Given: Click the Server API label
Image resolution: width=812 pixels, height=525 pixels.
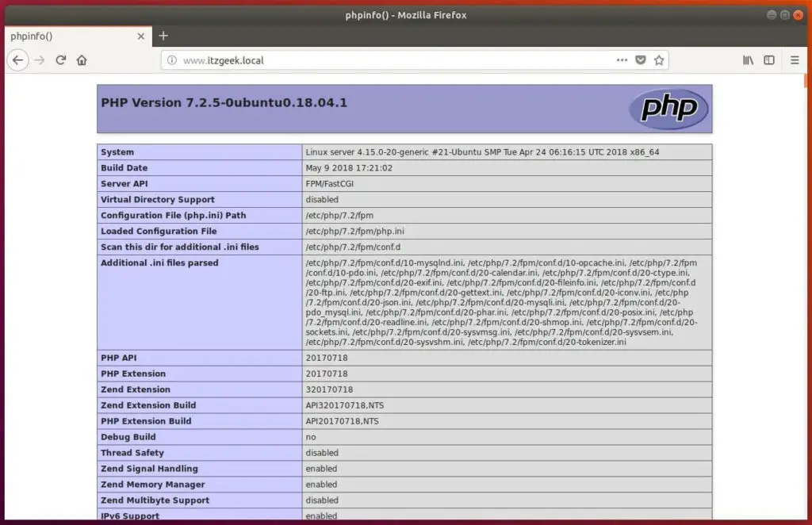Looking at the screenshot, I should [x=124, y=184].
